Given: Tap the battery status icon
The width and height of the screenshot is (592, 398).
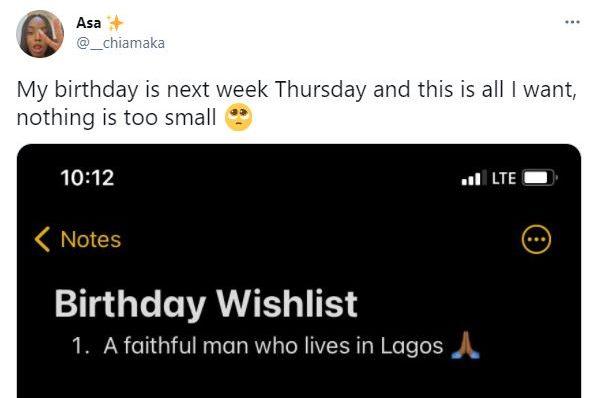Looking at the screenshot, I should tap(540, 178).
